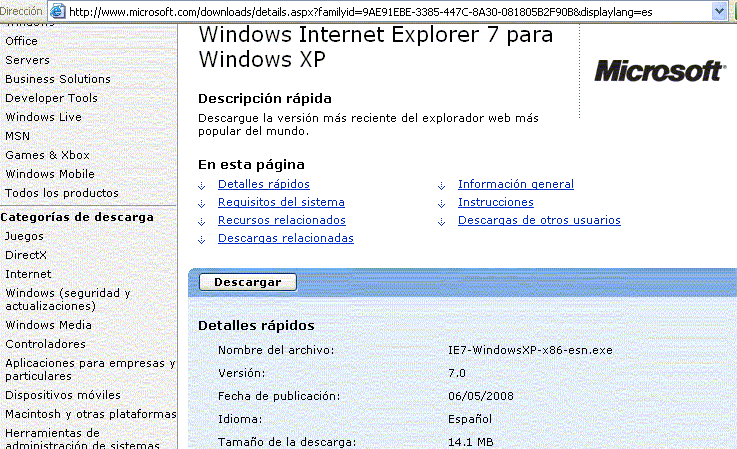Image resolution: width=737 pixels, height=449 pixels.
Task: Open the Detalles rápidos link
Action: coord(264,184)
